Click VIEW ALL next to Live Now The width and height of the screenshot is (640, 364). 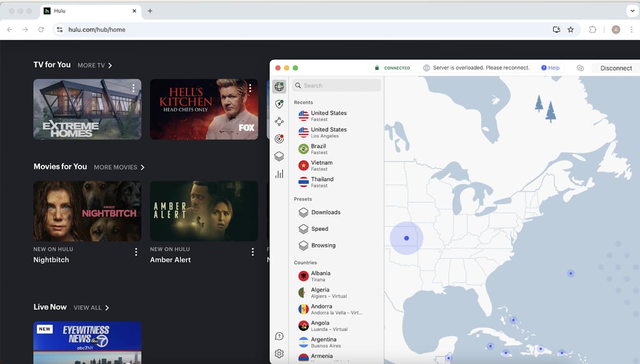click(x=91, y=308)
